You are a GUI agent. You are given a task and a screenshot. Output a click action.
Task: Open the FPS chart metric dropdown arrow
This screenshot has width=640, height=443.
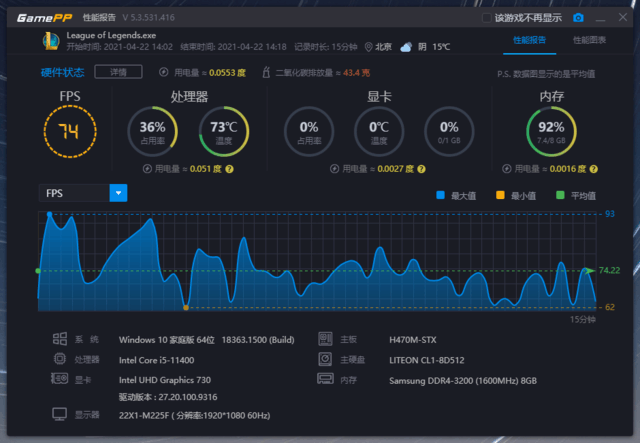point(118,193)
